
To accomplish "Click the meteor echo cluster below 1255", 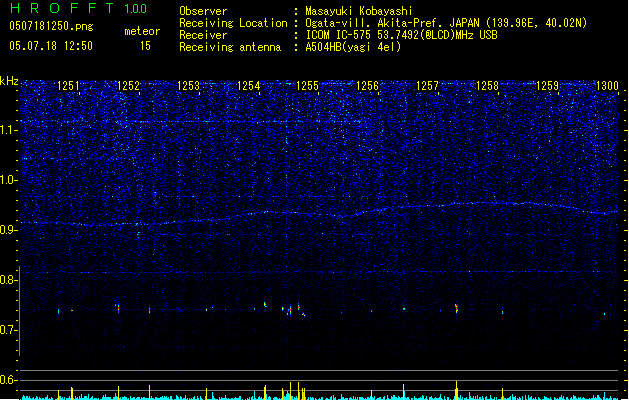I will [x=292, y=309].
